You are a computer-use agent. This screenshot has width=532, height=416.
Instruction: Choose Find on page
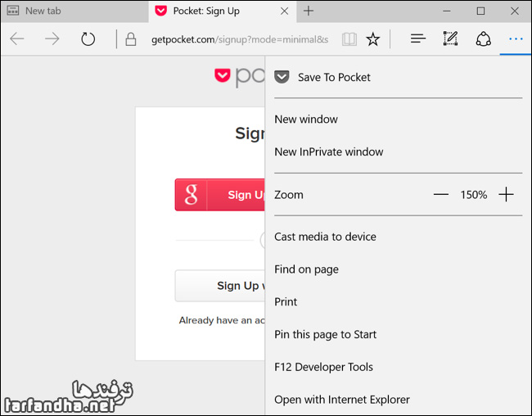pos(398,269)
